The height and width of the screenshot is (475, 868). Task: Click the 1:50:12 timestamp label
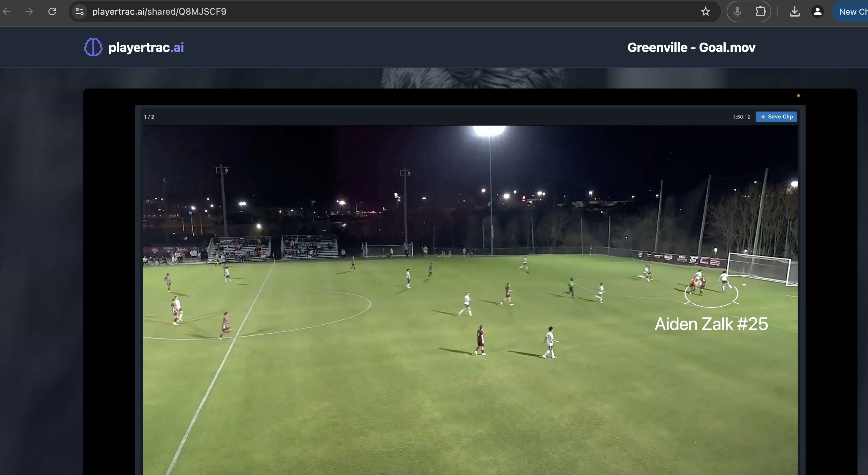tap(741, 117)
